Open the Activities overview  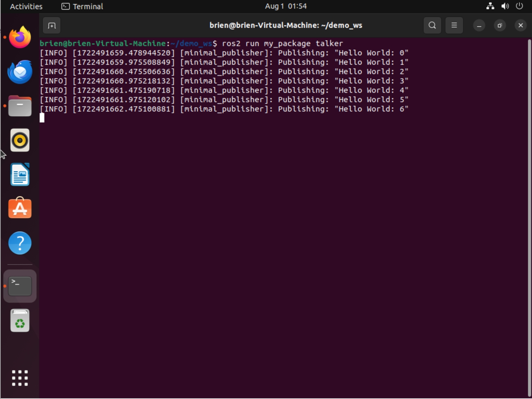click(26, 6)
